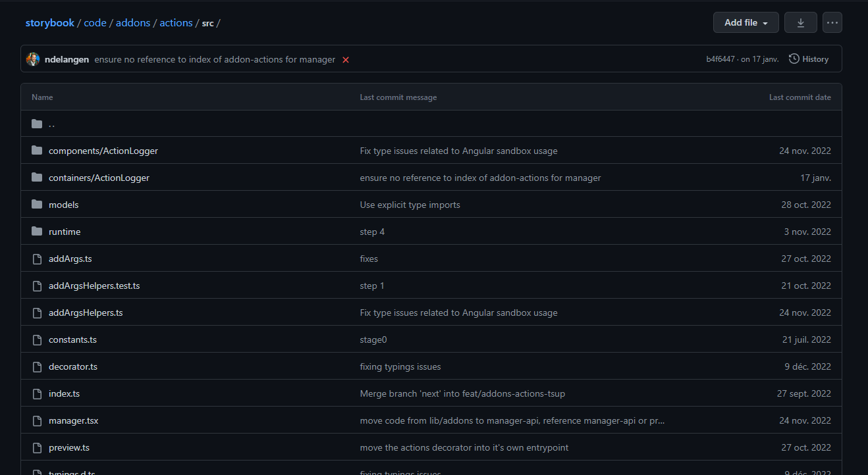Click the History clock icon
Screen dimensions: 868x475
[x=794, y=59]
